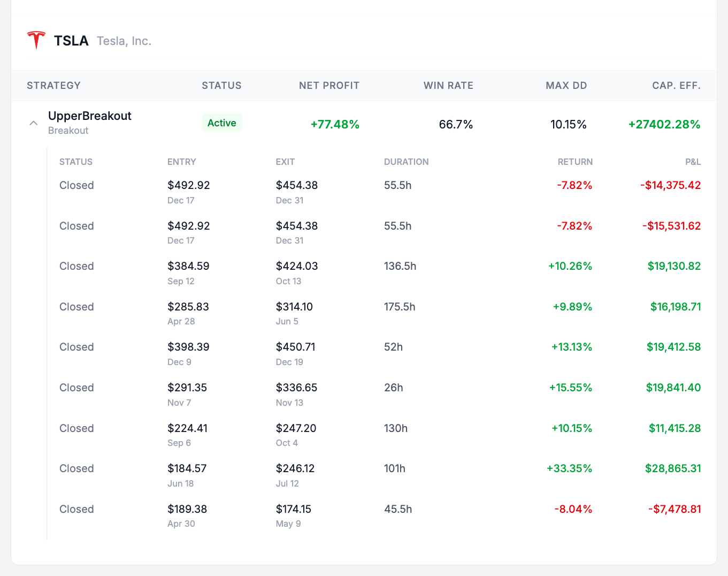Click the MAX DD column header
This screenshot has height=576, width=728.
pyautogui.click(x=566, y=85)
